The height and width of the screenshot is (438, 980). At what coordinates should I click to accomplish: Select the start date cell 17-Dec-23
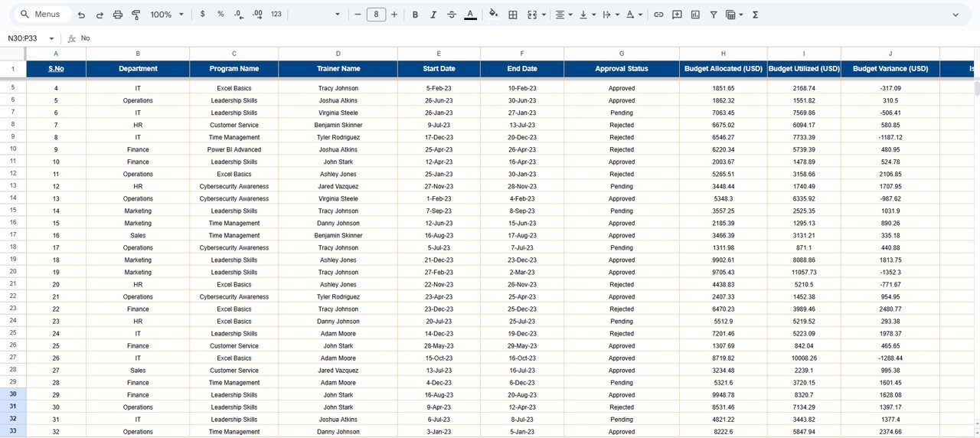coord(439,137)
